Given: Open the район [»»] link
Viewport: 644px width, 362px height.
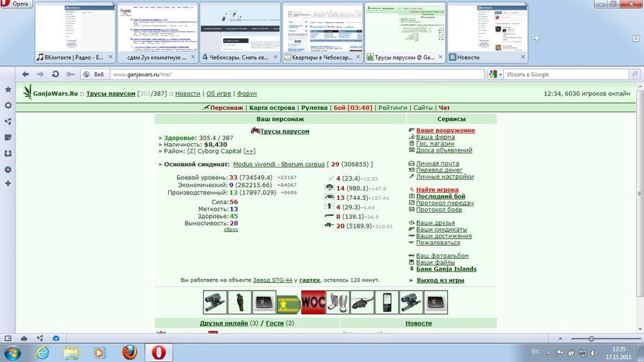Looking at the screenshot, I should click(x=249, y=151).
